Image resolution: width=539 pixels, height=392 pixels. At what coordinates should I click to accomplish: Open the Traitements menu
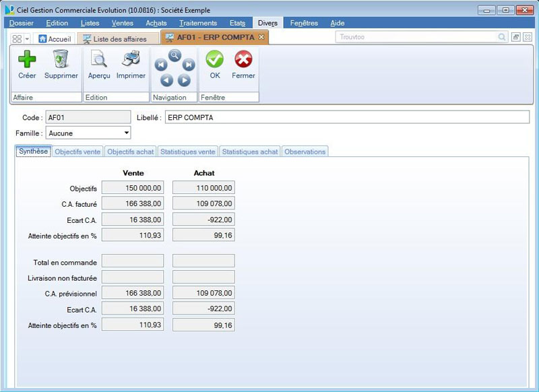198,23
